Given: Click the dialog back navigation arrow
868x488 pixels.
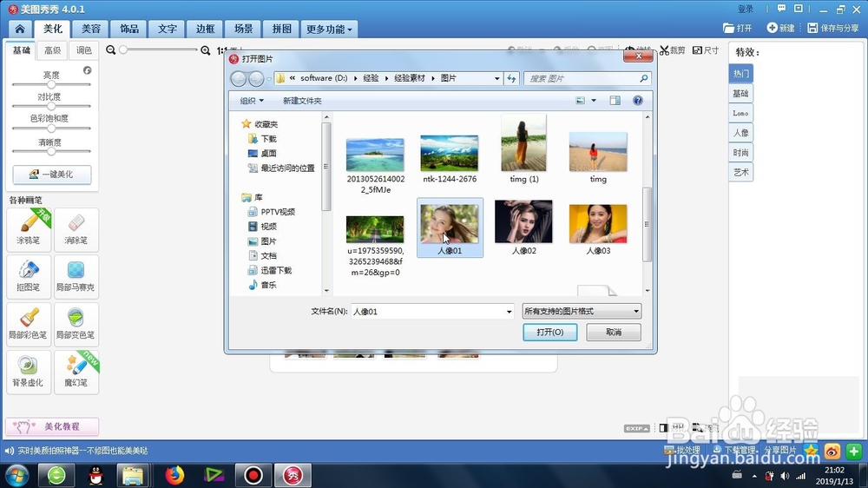Looking at the screenshot, I should pos(239,79).
